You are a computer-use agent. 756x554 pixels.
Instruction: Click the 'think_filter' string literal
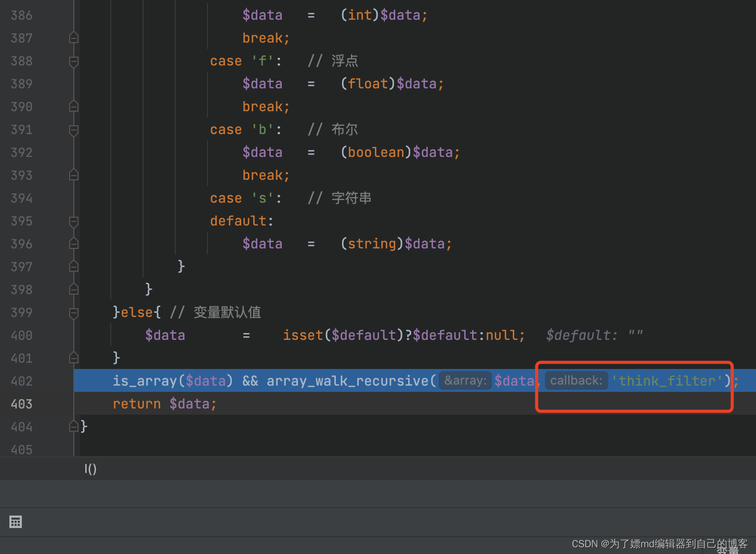point(667,381)
